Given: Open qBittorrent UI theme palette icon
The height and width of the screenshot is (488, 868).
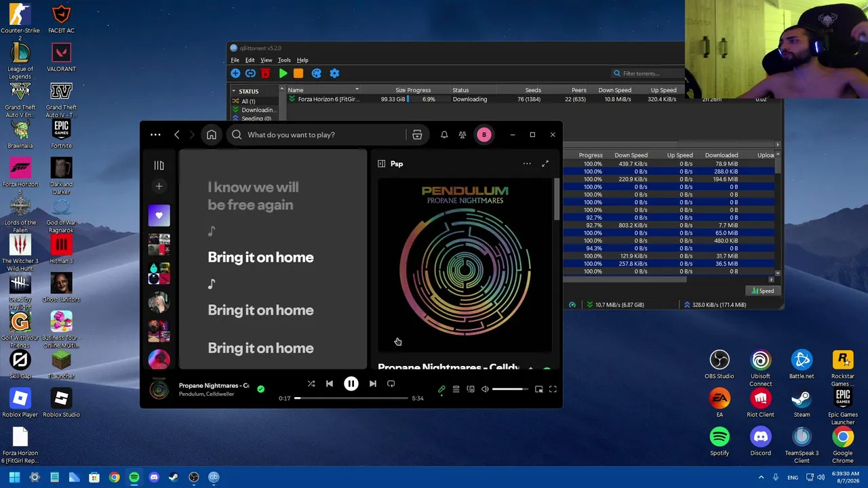Looking at the screenshot, I should [x=316, y=73].
